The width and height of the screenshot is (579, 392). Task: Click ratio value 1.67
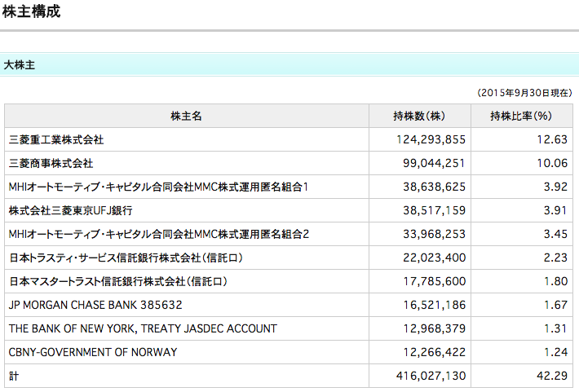point(555,305)
